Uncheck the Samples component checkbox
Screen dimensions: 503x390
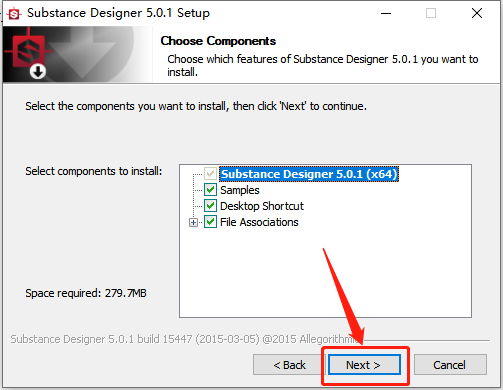(210, 190)
